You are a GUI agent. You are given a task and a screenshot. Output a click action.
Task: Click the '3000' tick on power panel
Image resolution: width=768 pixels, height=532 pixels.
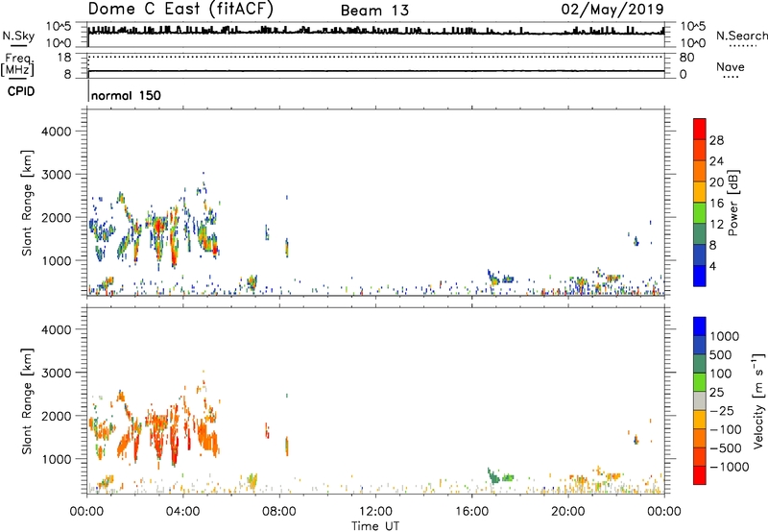tap(57, 175)
